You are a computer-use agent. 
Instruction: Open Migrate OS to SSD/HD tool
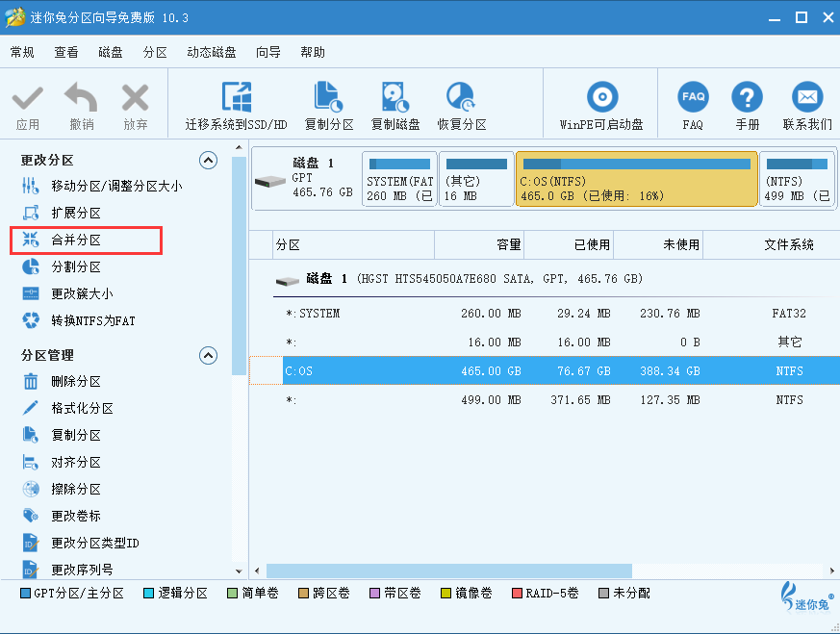(237, 107)
